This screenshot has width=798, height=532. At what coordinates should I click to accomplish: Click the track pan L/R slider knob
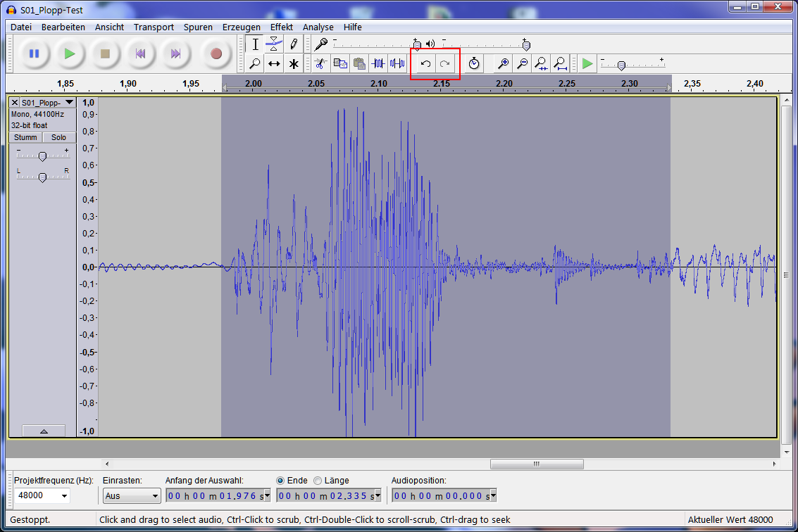tap(43, 177)
